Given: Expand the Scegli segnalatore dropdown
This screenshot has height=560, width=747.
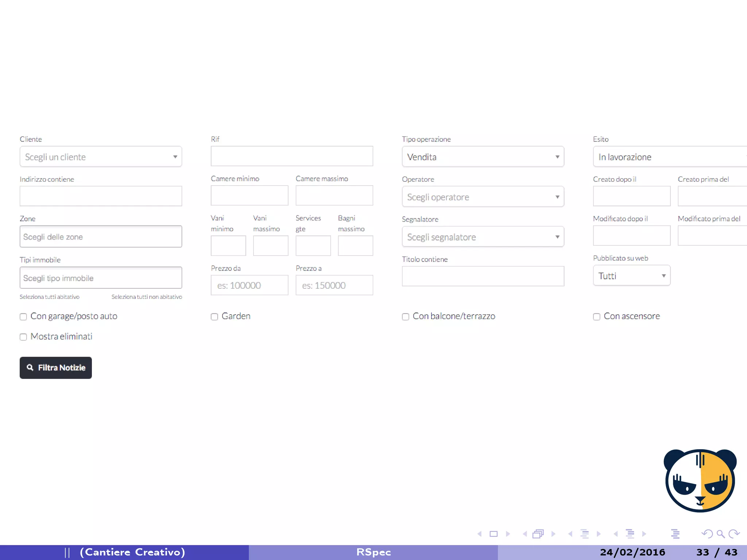Looking at the screenshot, I should pyautogui.click(x=483, y=237).
